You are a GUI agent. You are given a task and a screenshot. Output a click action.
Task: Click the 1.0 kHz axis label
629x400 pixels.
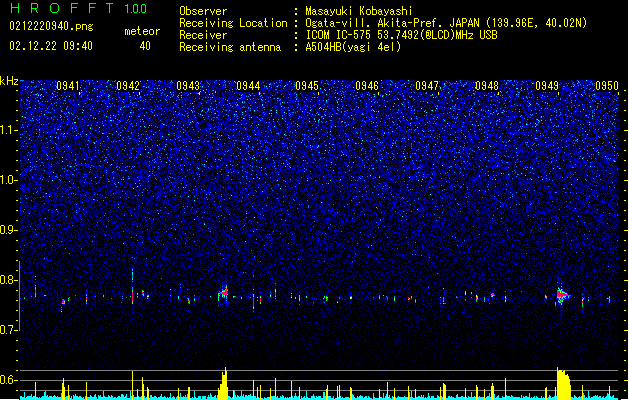pyautogui.click(x=8, y=180)
